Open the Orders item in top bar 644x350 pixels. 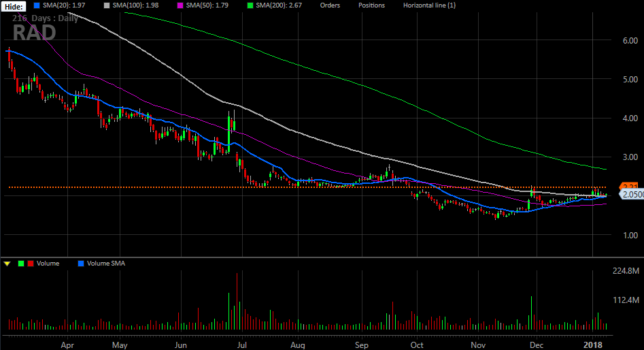[330, 5]
